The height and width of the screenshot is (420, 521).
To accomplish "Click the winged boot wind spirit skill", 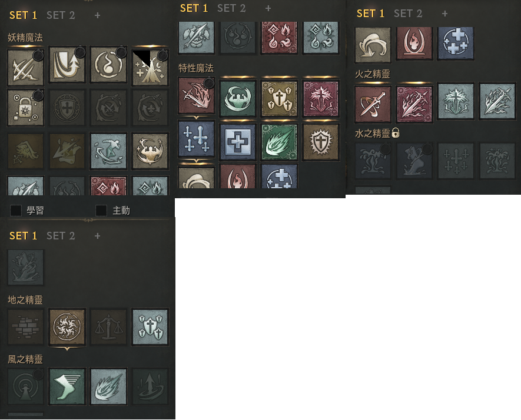I will click(x=67, y=386).
